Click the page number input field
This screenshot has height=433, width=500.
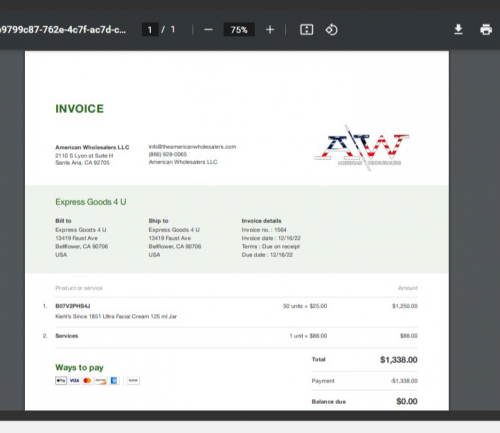[x=150, y=30]
